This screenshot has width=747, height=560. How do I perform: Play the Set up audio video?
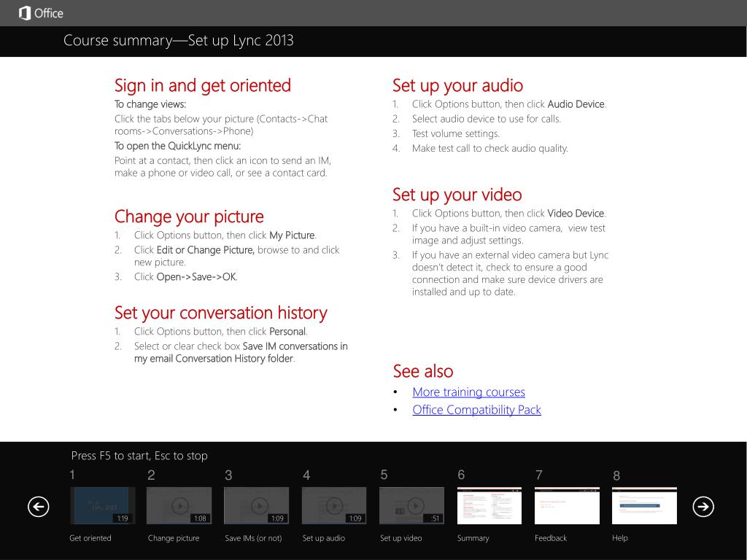(x=334, y=505)
